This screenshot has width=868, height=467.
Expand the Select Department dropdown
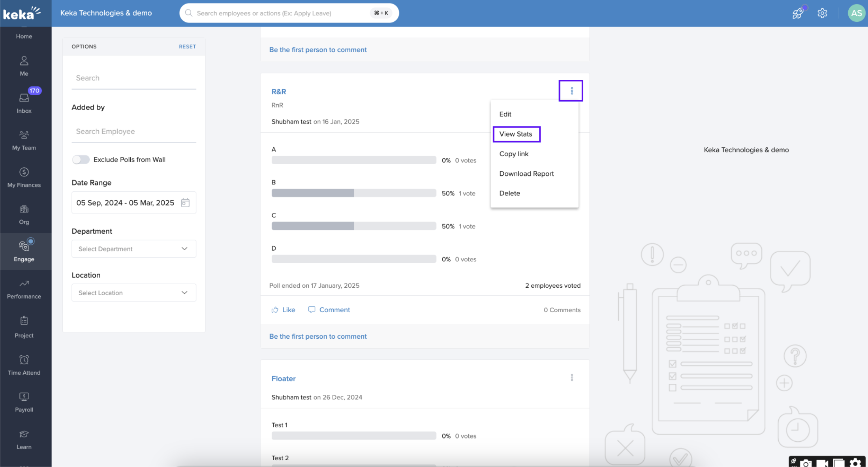coord(133,249)
